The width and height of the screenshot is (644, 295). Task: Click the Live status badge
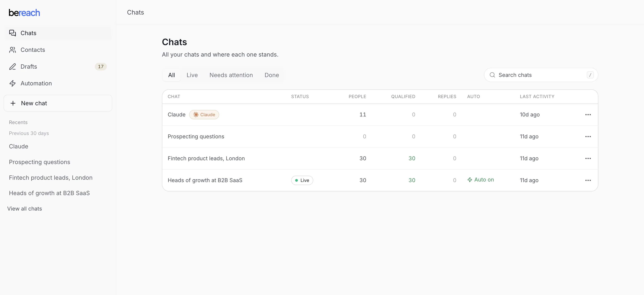[302, 180]
